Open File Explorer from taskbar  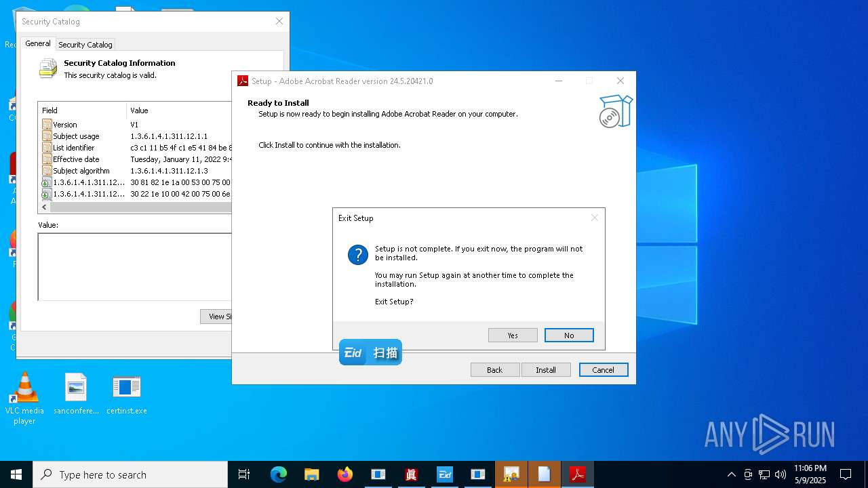point(311,474)
